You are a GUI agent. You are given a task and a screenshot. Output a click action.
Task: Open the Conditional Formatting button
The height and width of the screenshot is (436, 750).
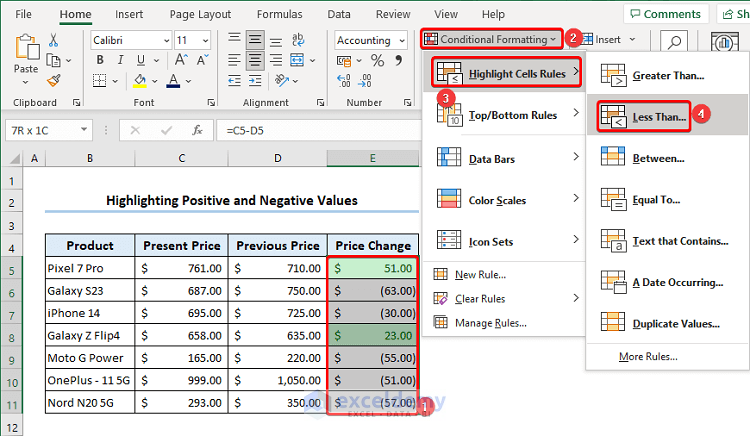point(491,39)
